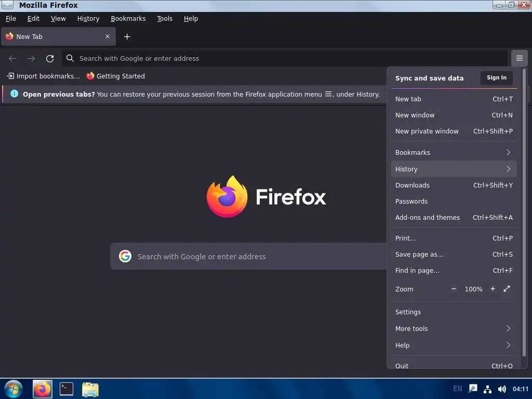Screen dimensions: 532x399
Task: Open the Help menu in the menu bar
Action: click(191, 19)
